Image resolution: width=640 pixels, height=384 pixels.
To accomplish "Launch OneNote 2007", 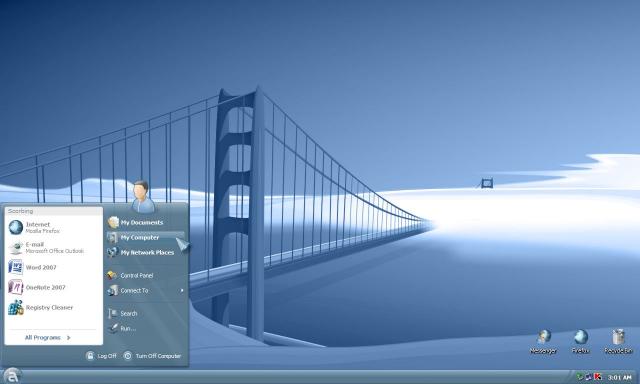I will [x=53, y=287].
